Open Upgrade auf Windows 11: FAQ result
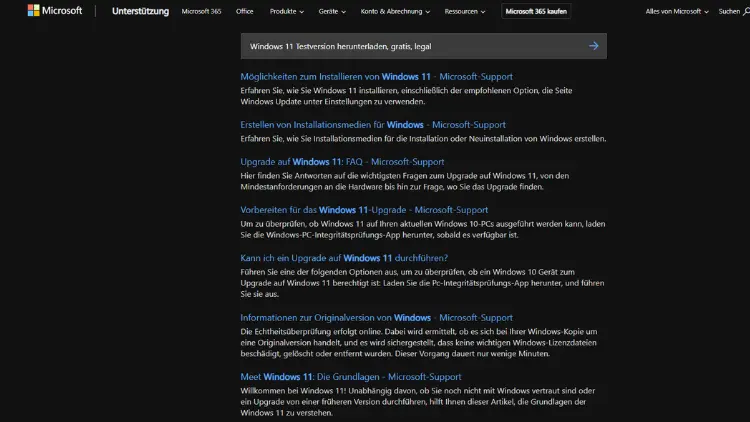750x422 pixels. pos(342,162)
